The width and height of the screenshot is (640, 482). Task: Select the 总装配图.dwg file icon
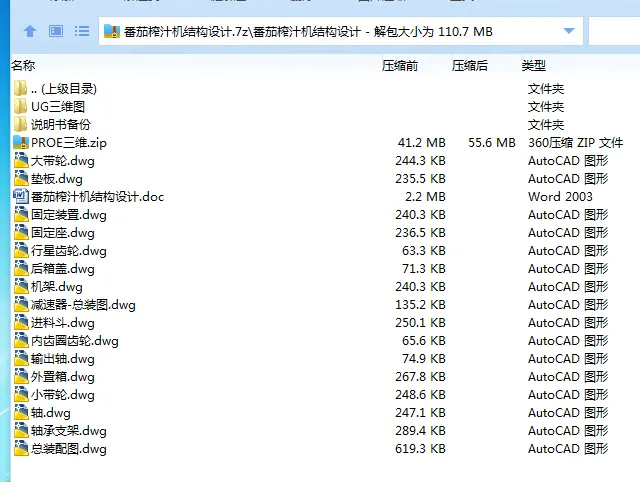21,448
